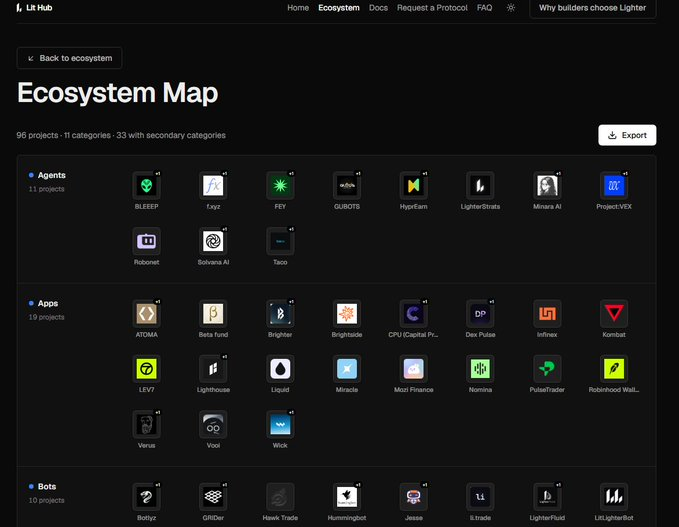Open the Taco project icon
Viewport: 679px width, 527px height.
coord(280,241)
